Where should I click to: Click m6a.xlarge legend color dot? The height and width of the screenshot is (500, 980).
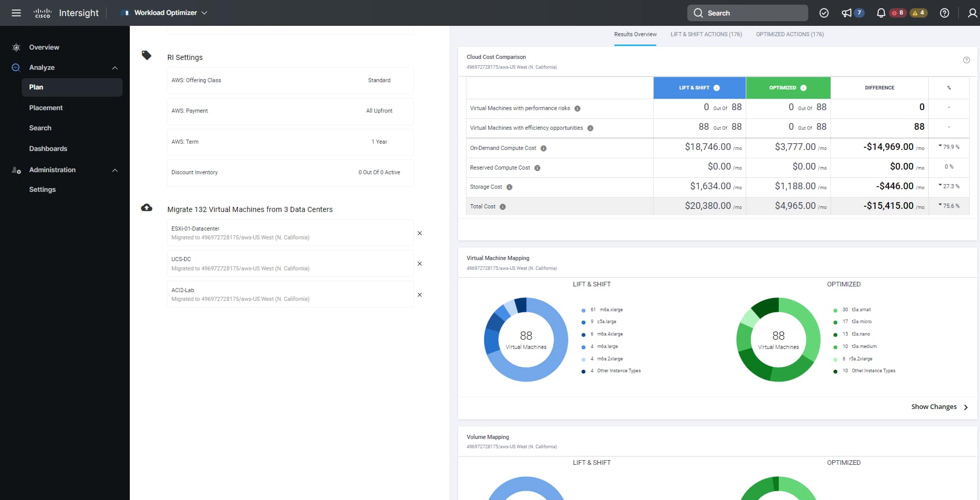coord(583,310)
